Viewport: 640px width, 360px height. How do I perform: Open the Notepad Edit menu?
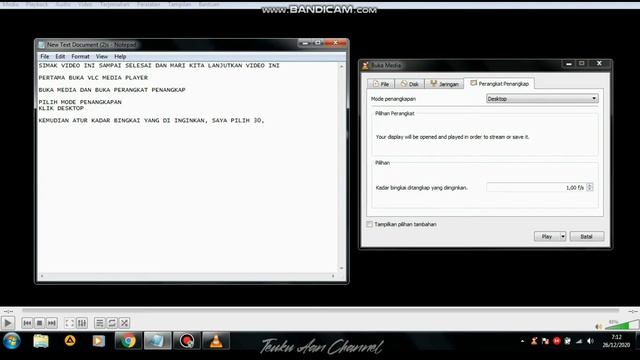pos(60,56)
